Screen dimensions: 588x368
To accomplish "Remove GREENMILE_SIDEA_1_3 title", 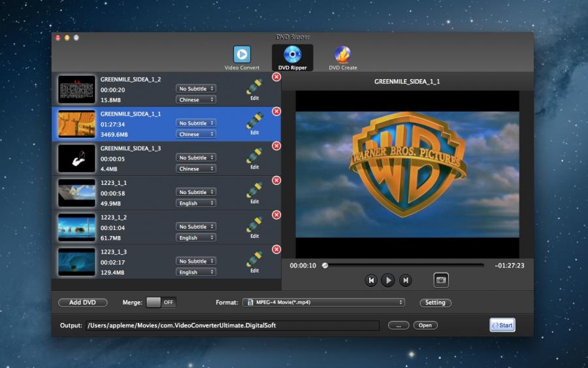I will coord(276,146).
